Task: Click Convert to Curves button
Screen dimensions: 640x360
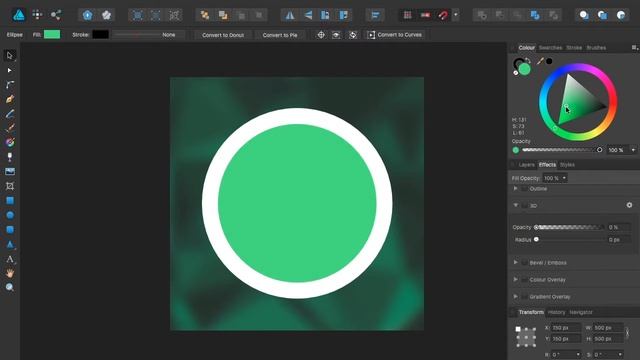Action: tap(394, 35)
